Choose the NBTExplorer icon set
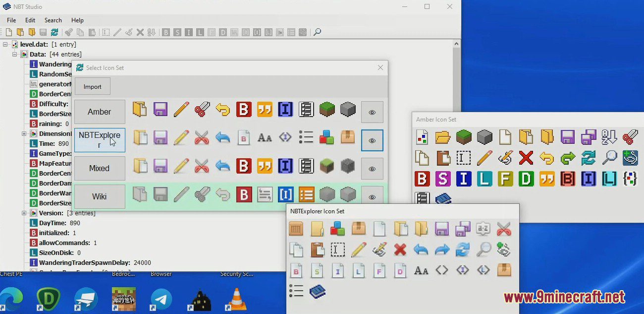Viewport: 644px width, 314px height. [100, 140]
